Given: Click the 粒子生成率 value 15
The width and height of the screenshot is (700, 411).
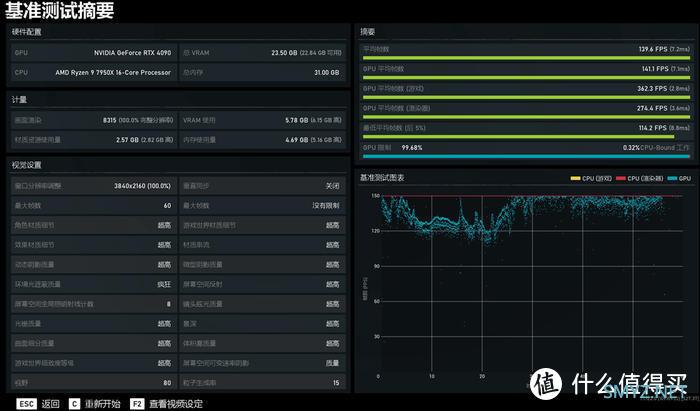Looking at the screenshot, I should click(336, 383).
